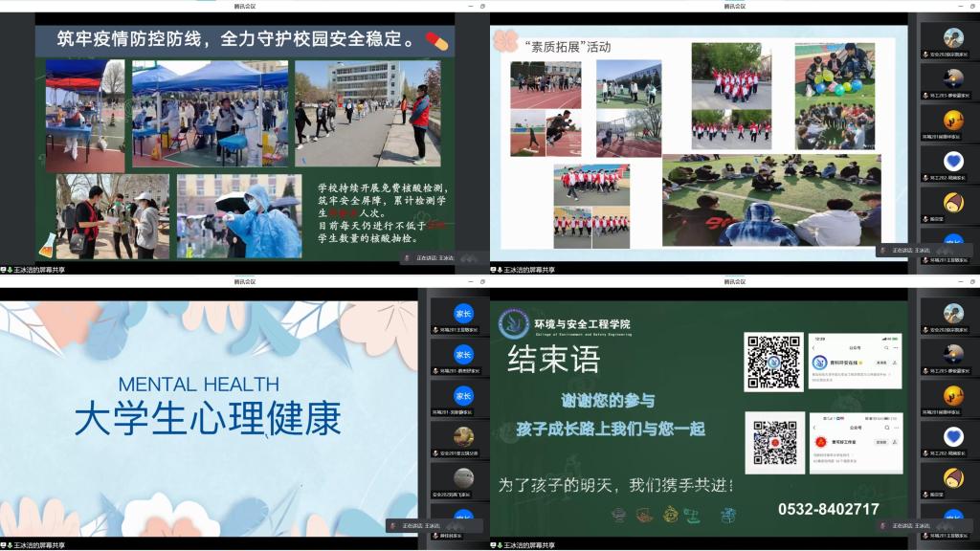Select the orange music-note avatar in bottom-right window

point(953,395)
